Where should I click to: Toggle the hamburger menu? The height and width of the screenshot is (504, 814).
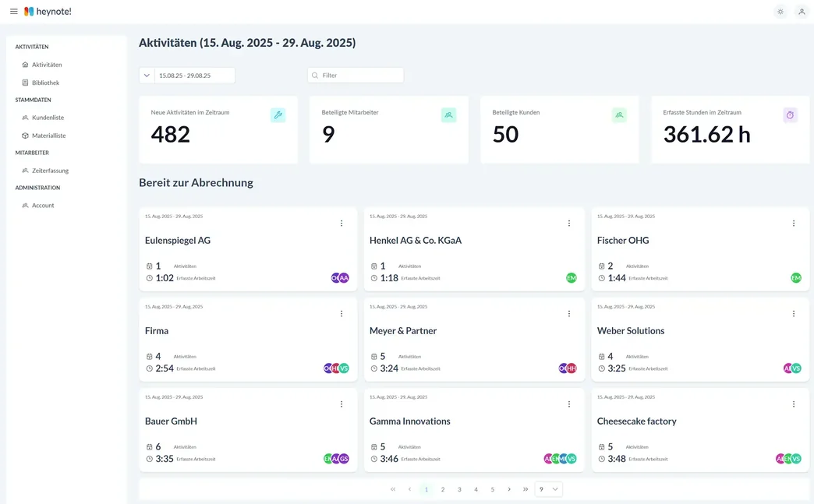point(12,11)
